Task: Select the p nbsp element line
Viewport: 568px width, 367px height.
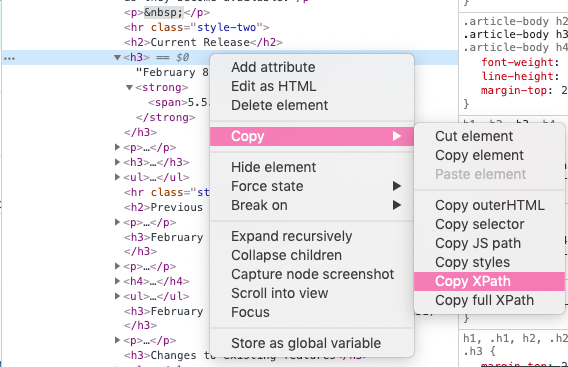Action: 167,13
